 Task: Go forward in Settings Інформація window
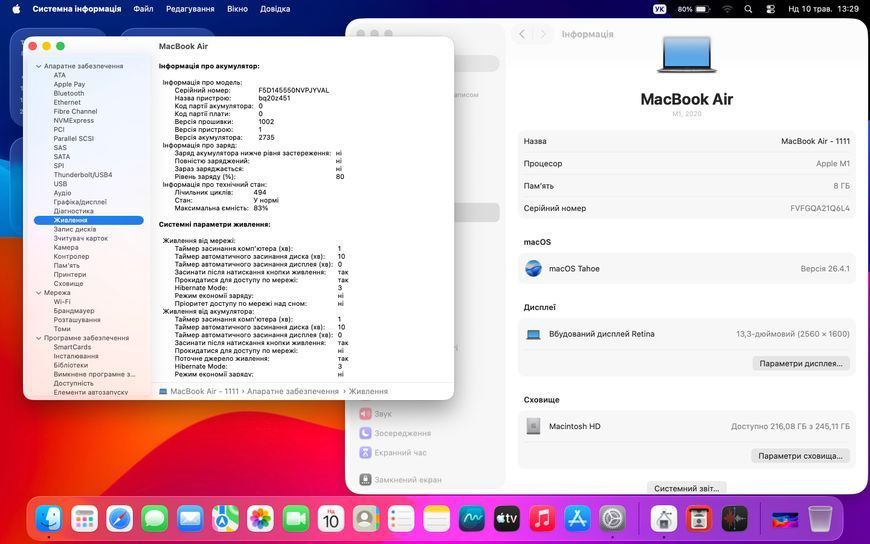543,34
